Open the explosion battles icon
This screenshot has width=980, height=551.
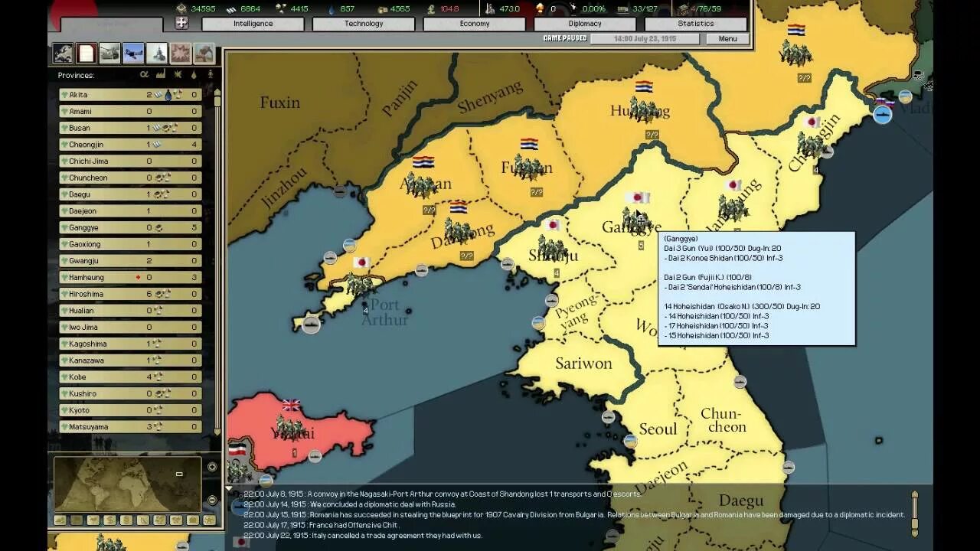click(181, 52)
